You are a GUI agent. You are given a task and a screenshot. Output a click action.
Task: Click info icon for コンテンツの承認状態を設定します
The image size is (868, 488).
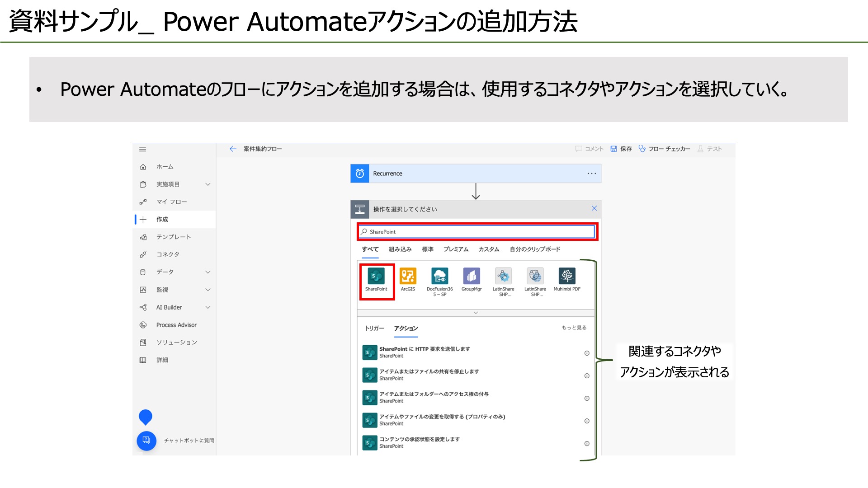(x=587, y=444)
